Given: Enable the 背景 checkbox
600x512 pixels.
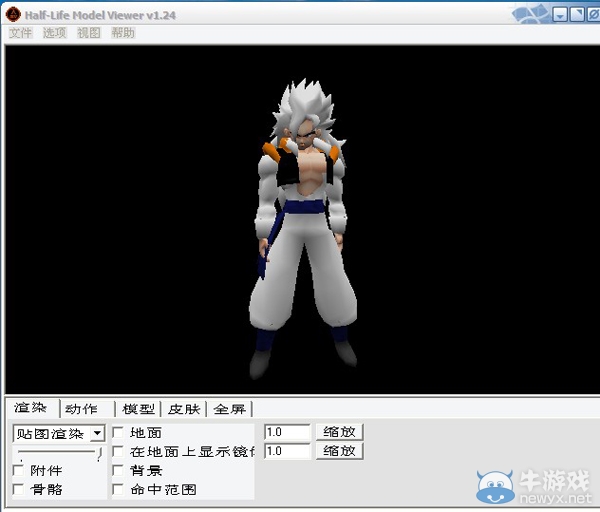Looking at the screenshot, I should click(x=118, y=470).
